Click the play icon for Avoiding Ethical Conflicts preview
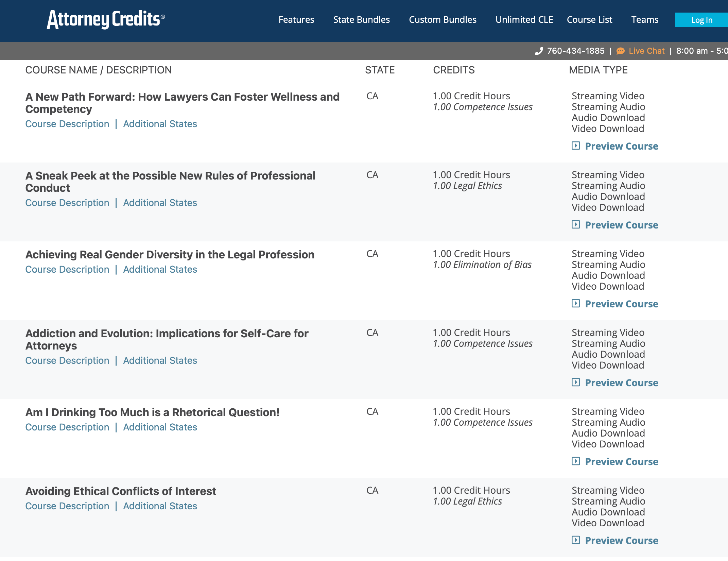This screenshot has width=728, height=561. (x=576, y=540)
